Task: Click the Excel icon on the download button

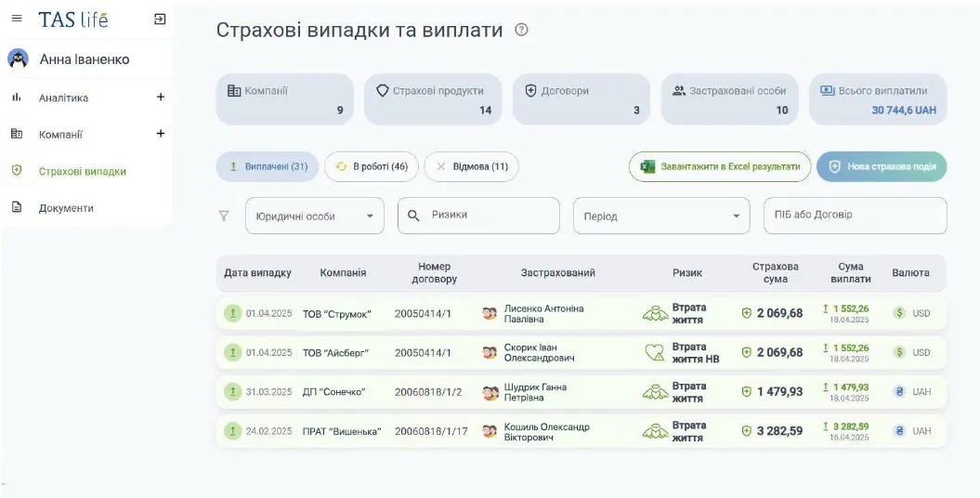Action: point(648,167)
